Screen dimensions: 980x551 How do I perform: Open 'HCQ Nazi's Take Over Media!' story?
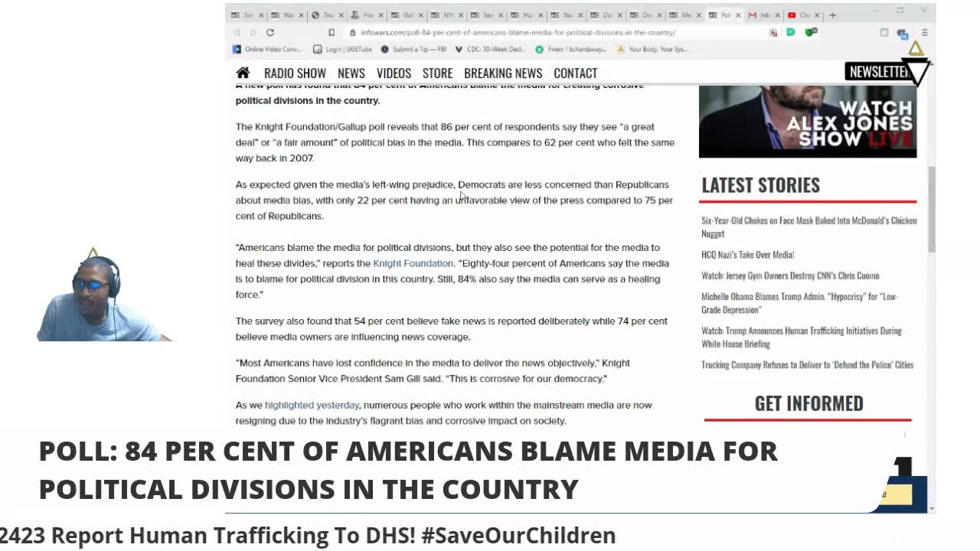pos(747,255)
